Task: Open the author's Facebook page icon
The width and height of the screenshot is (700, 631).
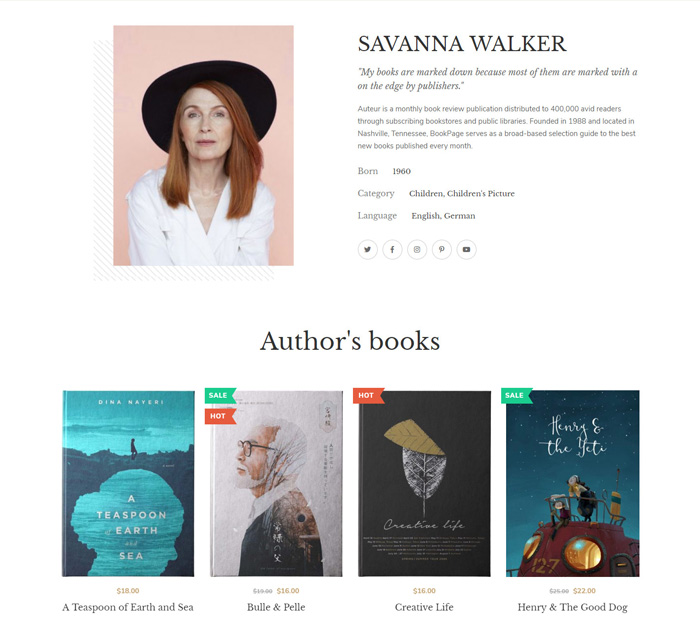Action: tap(392, 250)
